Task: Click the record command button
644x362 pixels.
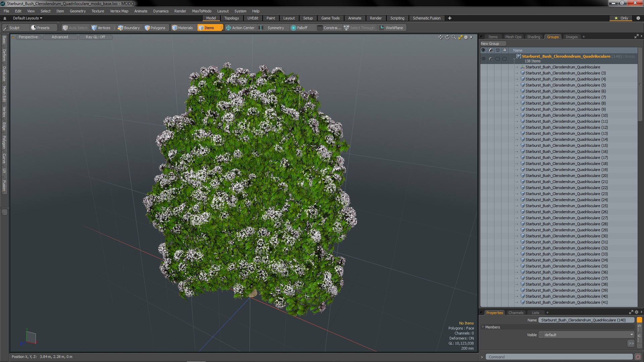Action: tap(638, 357)
